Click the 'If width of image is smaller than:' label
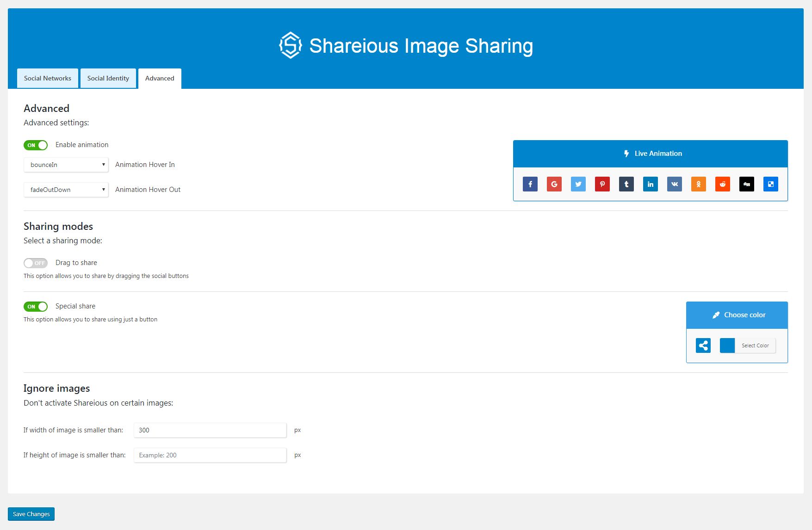Viewport: 812px width, 530px height. (x=73, y=430)
